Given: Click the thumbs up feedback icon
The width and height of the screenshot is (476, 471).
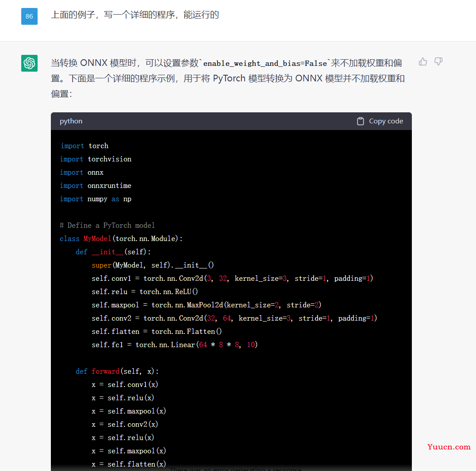Looking at the screenshot, I should tap(423, 61).
